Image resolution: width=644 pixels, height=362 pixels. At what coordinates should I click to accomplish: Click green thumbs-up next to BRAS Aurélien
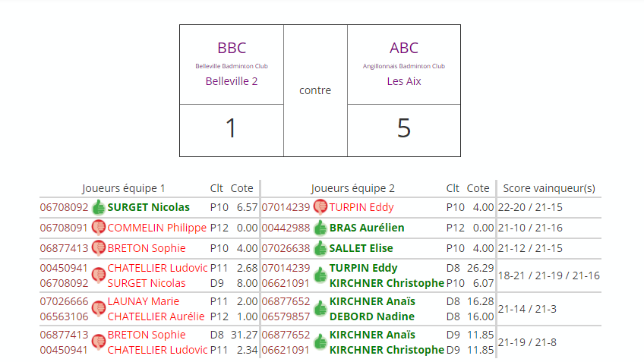click(320, 228)
